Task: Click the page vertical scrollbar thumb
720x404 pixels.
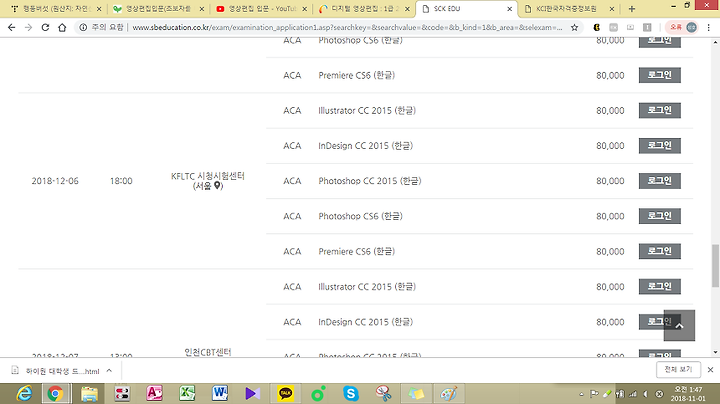Action: [715, 266]
